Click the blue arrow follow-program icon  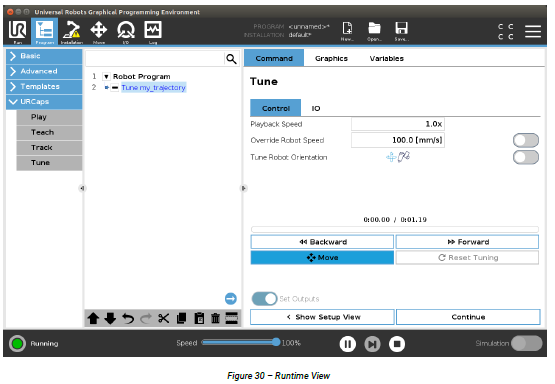pos(231,298)
